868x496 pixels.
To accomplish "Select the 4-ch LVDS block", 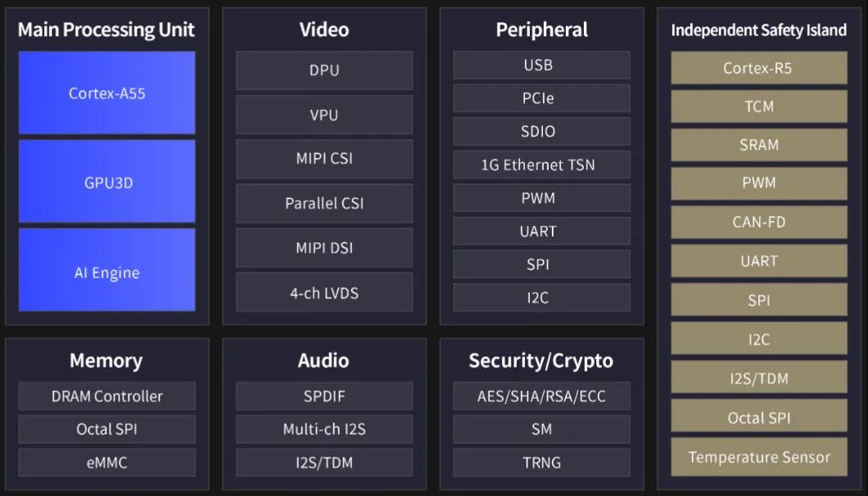I will click(324, 292).
